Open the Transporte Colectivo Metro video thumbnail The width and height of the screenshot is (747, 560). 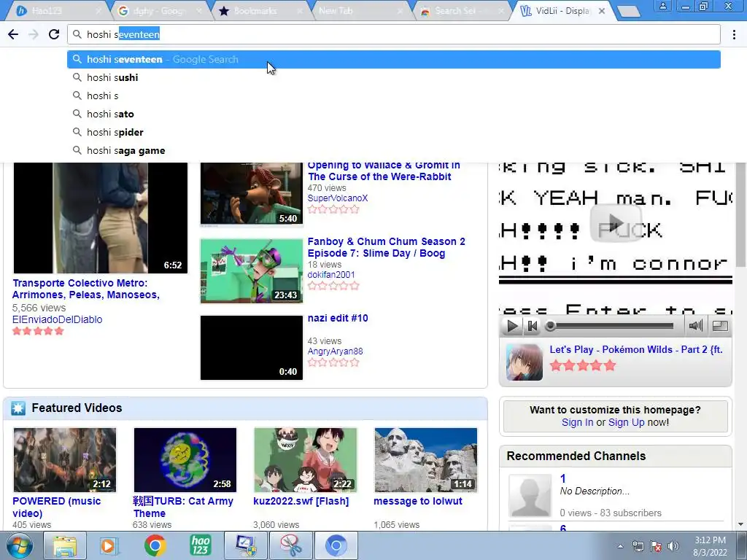(100, 217)
